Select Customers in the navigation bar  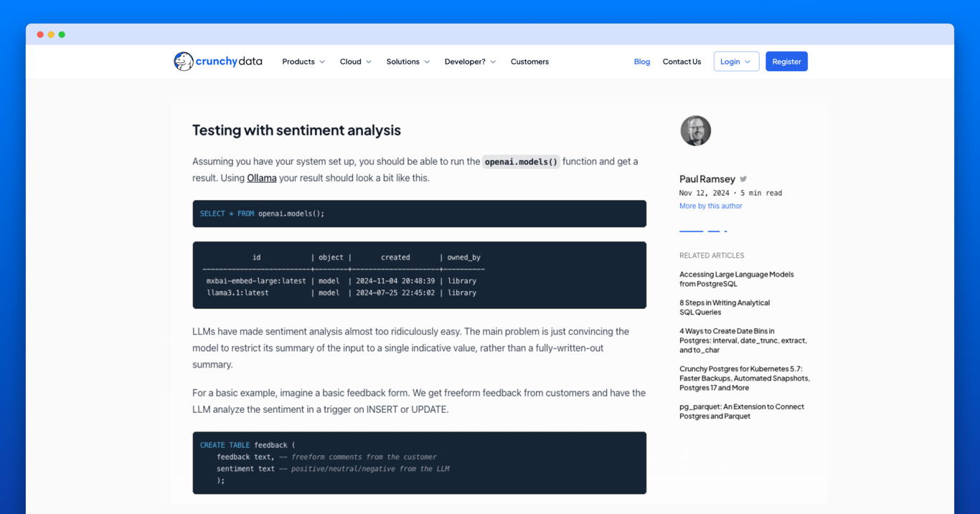[529, 62]
